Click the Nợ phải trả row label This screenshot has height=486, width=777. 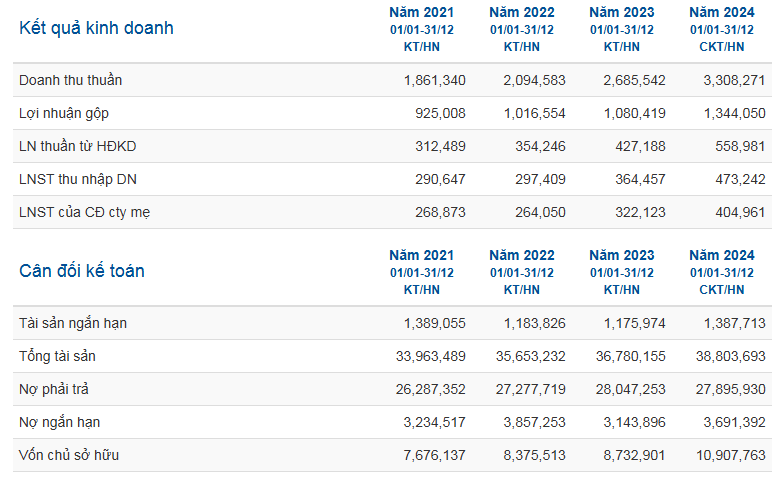click(x=54, y=389)
